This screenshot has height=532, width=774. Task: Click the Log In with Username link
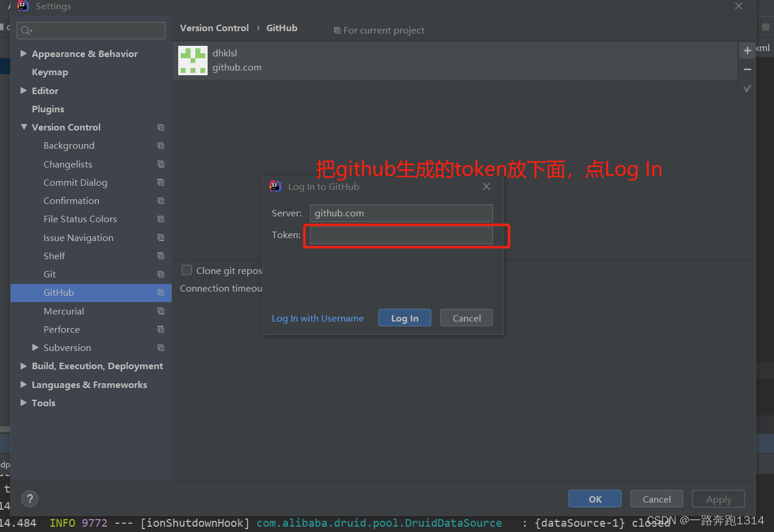[318, 319]
